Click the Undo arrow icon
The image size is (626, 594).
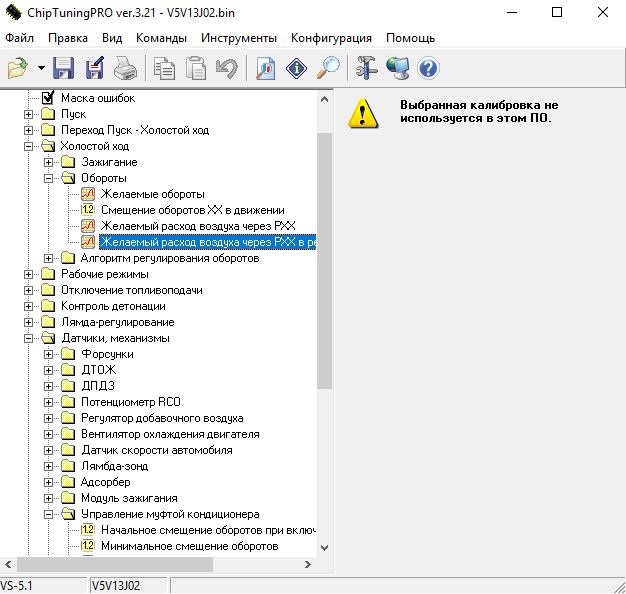[226, 68]
